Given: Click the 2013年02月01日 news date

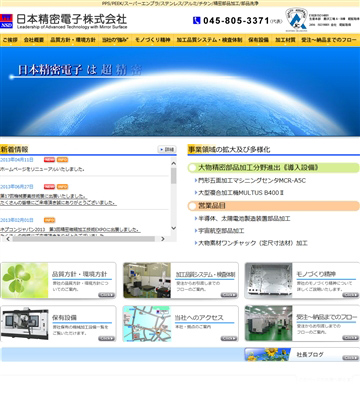Looking at the screenshot, I should click(17, 220).
